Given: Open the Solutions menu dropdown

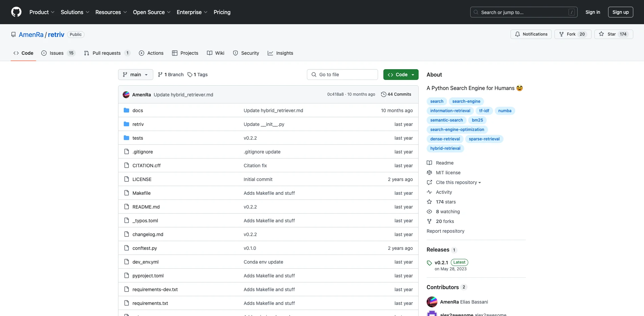Looking at the screenshot, I should click(x=75, y=12).
